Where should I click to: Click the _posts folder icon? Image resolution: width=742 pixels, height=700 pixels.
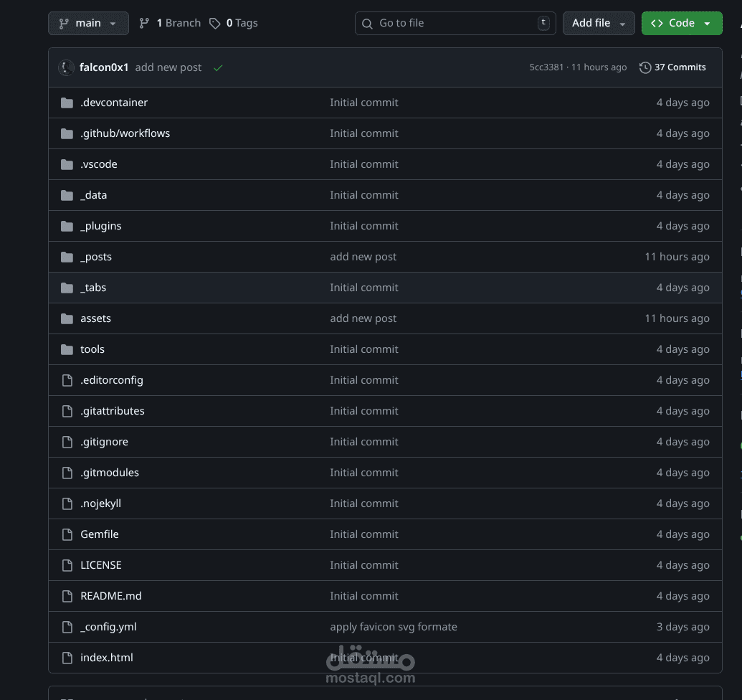67,257
